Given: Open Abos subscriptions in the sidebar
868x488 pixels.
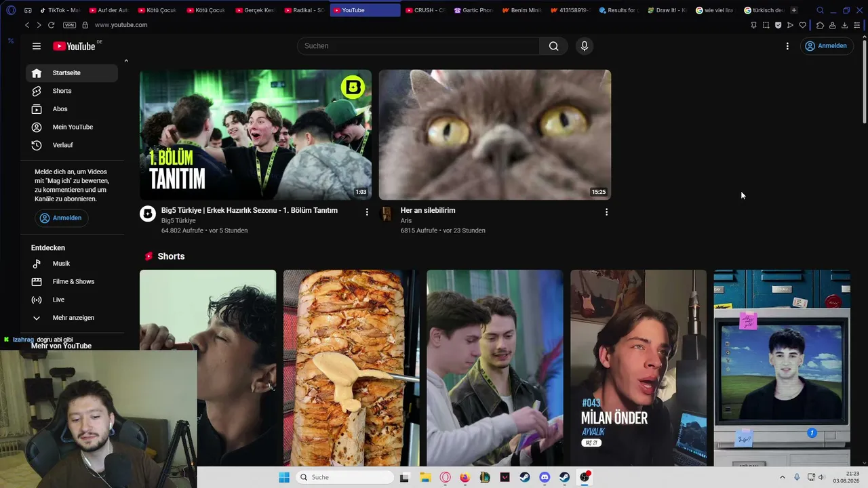Looking at the screenshot, I should coord(72,109).
